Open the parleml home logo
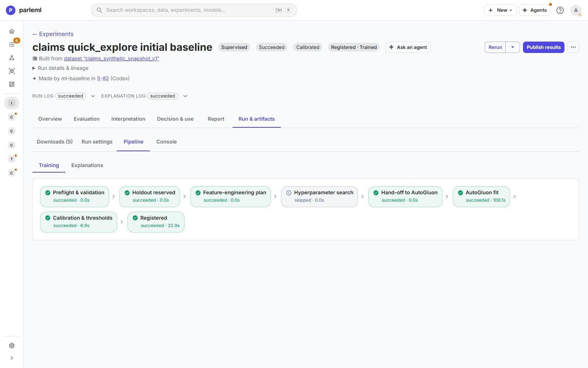 coord(24,10)
